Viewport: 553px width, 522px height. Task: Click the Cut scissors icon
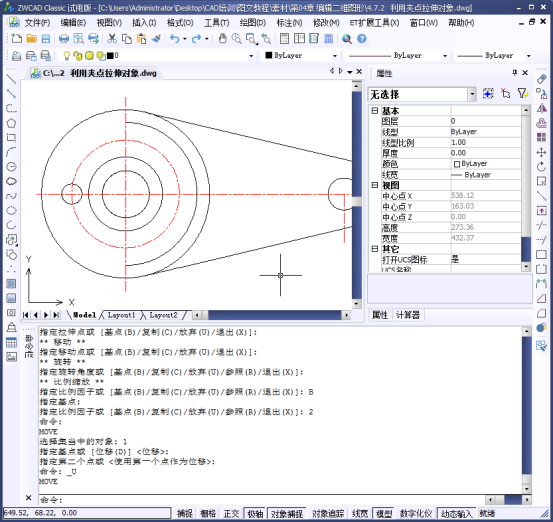112,39
